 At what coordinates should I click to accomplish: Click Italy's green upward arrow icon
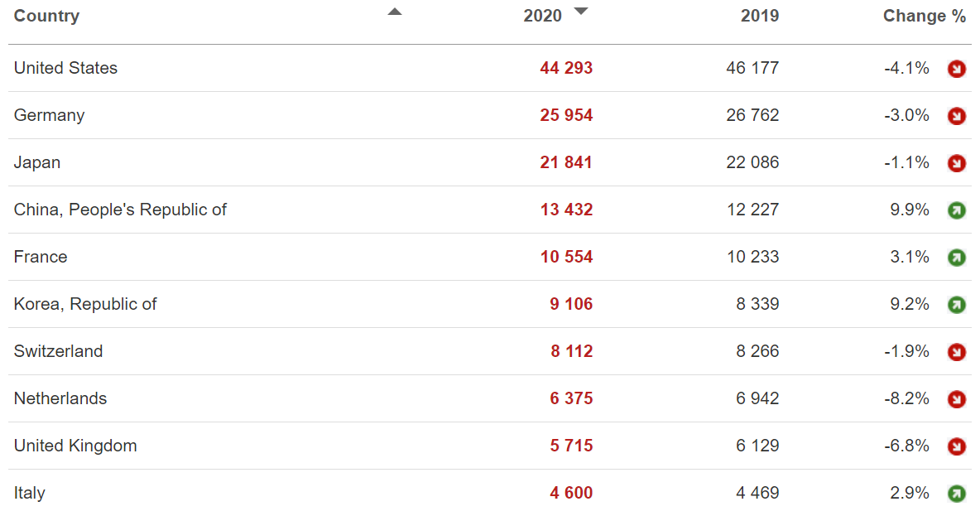tap(956, 494)
